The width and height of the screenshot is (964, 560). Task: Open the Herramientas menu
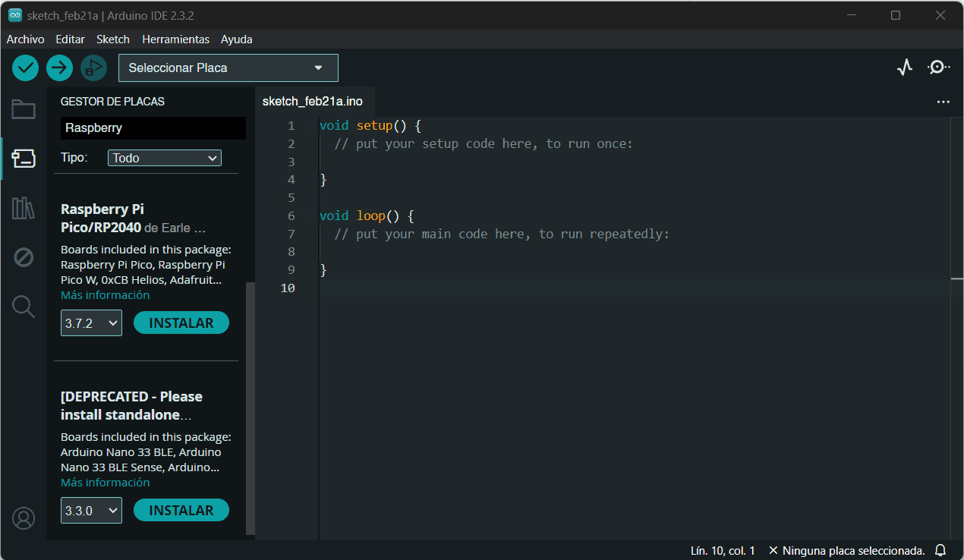coord(175,39)
